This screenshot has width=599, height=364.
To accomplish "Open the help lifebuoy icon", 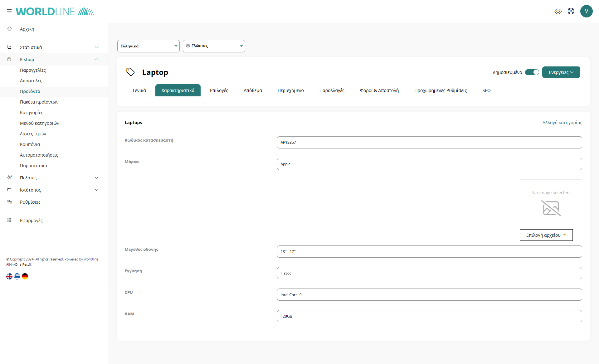I will [x=571, y=11].
